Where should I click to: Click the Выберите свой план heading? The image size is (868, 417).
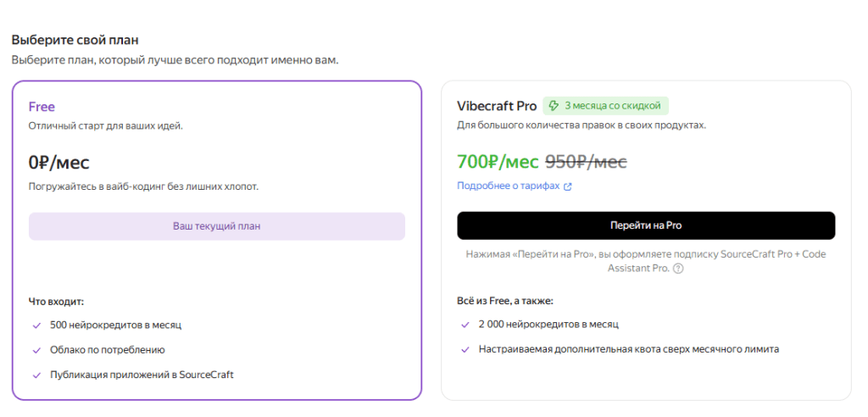click(x=75, y=41)
